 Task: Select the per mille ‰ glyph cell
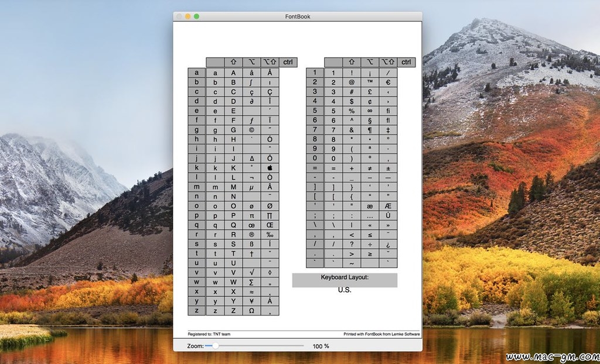[x=270, y=235]
